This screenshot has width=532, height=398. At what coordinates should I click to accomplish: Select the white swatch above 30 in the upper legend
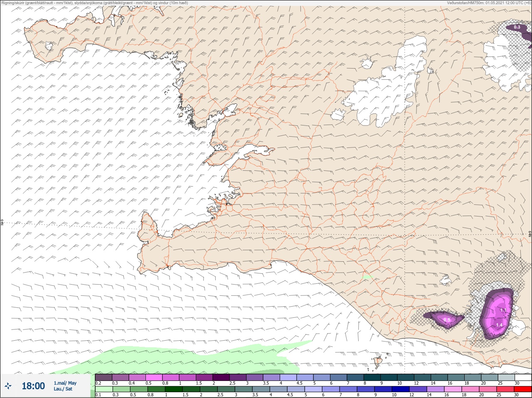[523, 378]
